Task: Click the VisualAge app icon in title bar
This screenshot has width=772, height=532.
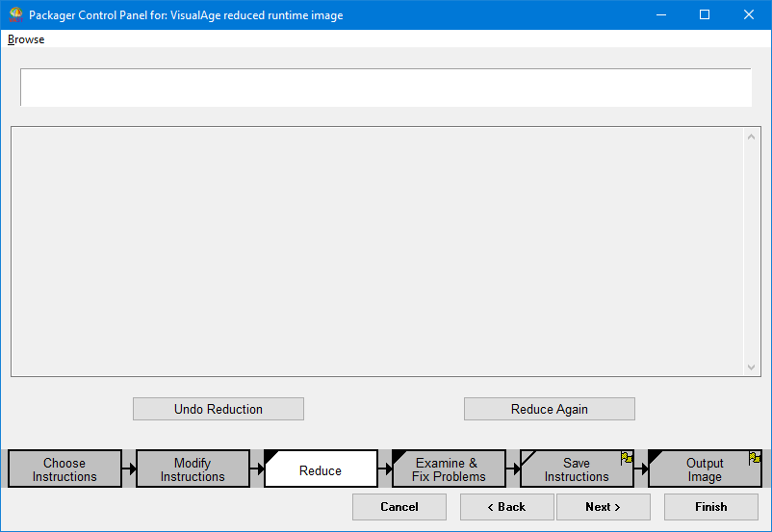Action: [15, 15]
